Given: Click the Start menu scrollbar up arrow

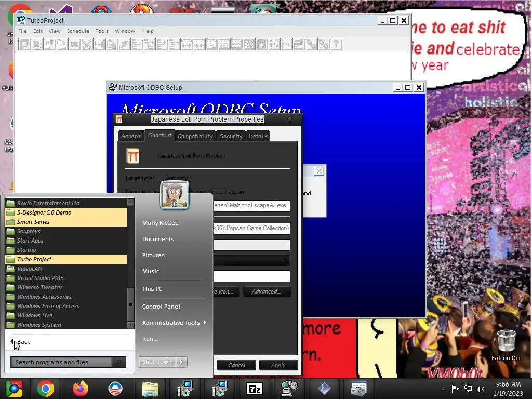Looking at the screenshot, I should coord(130,203).
